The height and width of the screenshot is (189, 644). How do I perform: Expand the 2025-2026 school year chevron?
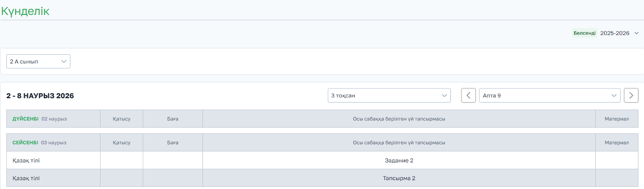click(636, 33)
